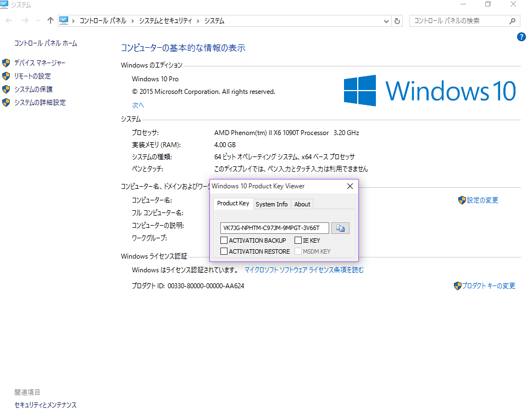Click the Windows 10 Product Key Viewer title
The width and height of the screenshot is (527, 420).
click(258, 186)
